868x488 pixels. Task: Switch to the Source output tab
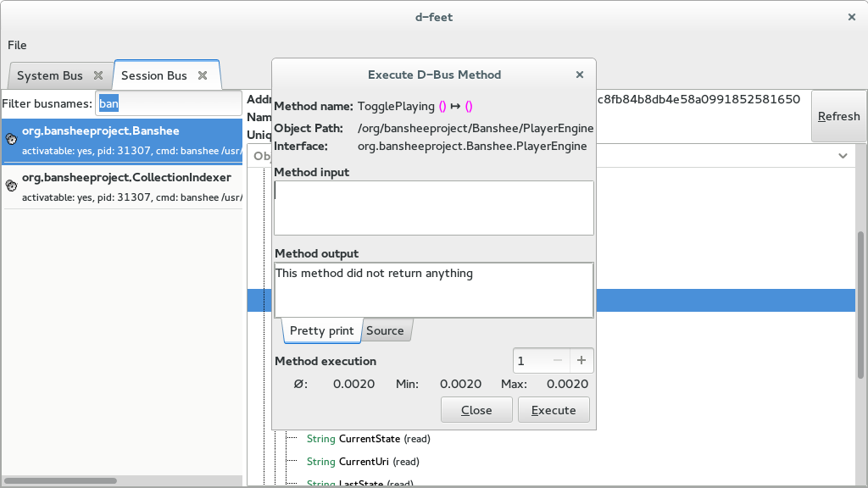386,331
